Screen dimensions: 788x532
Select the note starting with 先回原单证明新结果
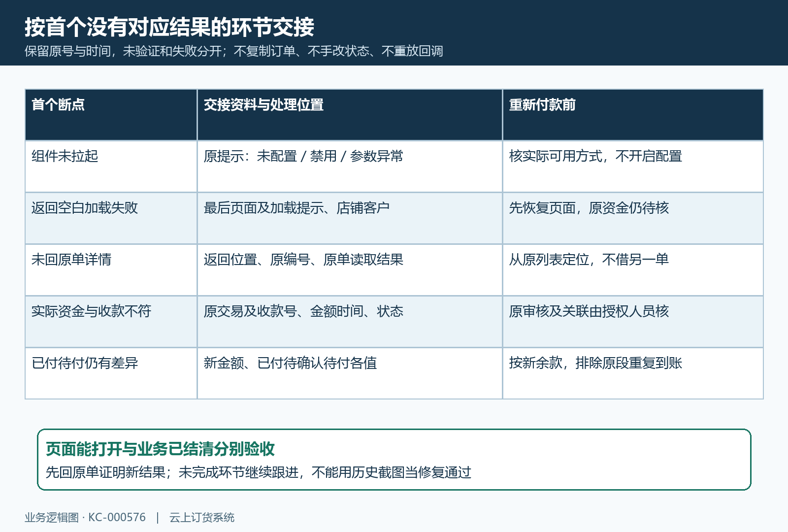click(x=259, y=472)
